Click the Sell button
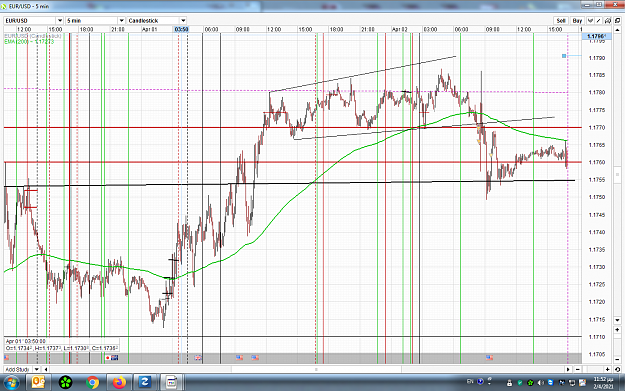The height and width of the screenshot is (391, 625). [561, 20]
